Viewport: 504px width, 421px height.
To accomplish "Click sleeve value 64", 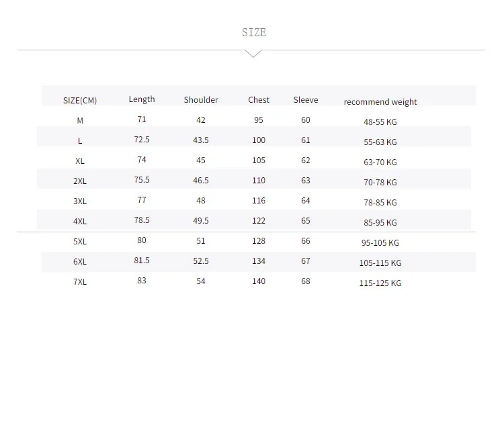I will (x=306, y=201).
